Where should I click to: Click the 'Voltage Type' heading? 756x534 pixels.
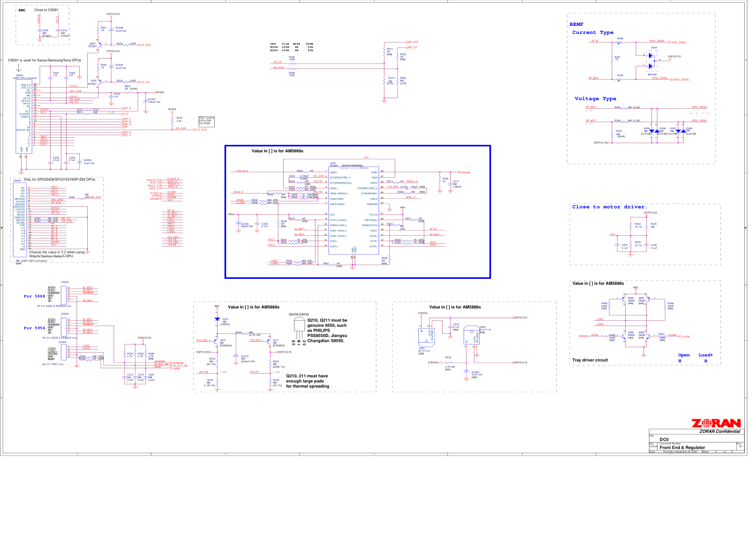[595, 99]
